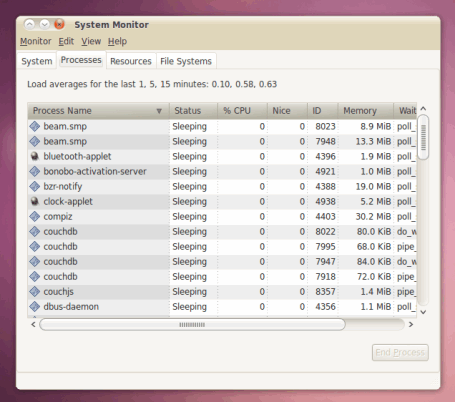Screen dimensions: 455x402
Task: Click the 84.0 KiB memory value
Action: 374,261
